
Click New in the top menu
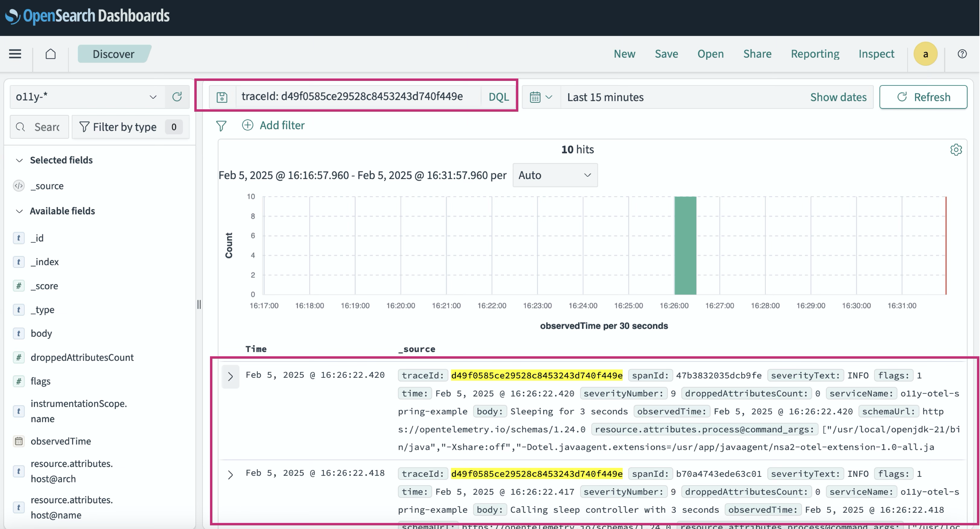624,54
